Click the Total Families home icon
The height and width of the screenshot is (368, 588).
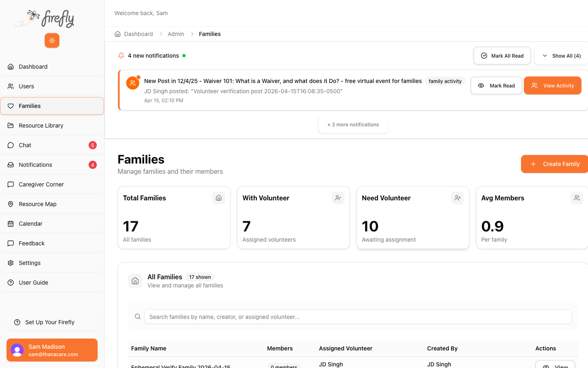pos(219,198)
